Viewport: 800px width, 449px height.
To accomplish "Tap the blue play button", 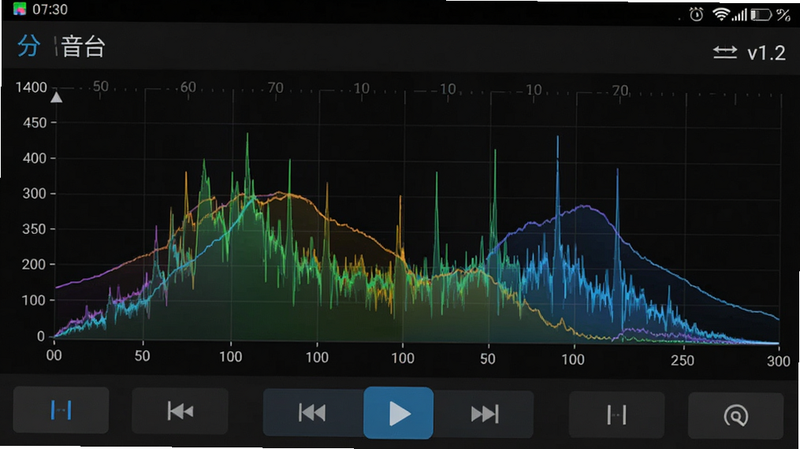I will (398, 413).
